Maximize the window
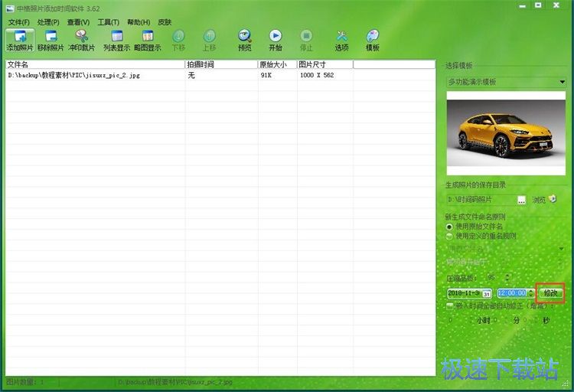This screenshot has height=392, width=574. (x=538, y=5)
